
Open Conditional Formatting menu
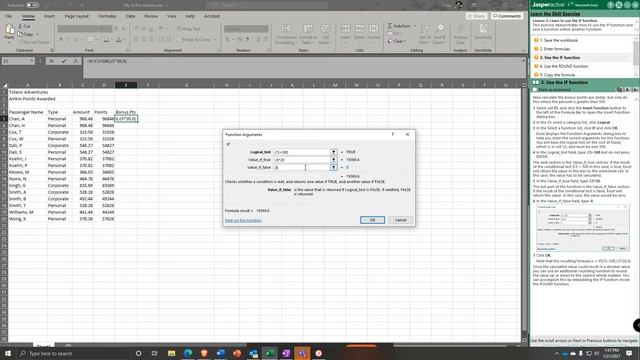(x=286, y=34)
